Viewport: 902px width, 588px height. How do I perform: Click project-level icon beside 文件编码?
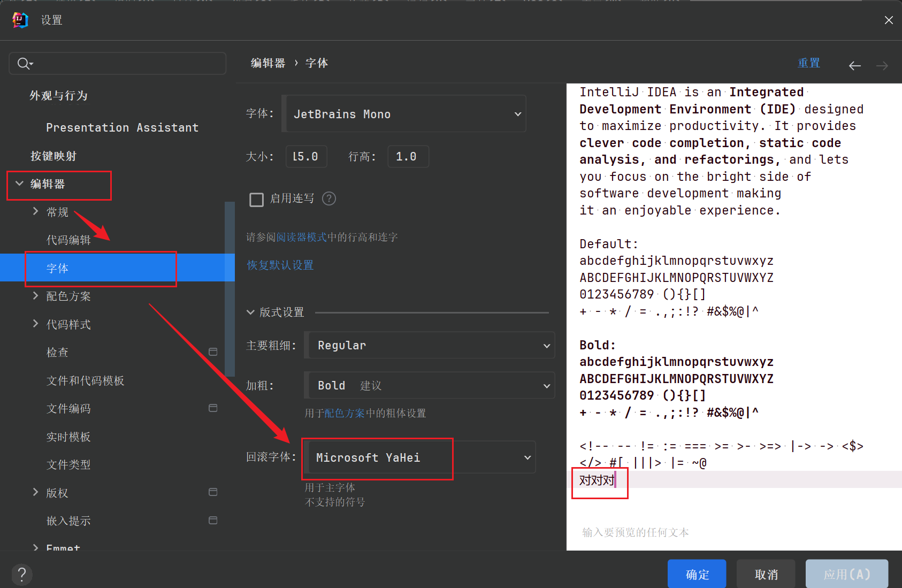tap(213, 408)
